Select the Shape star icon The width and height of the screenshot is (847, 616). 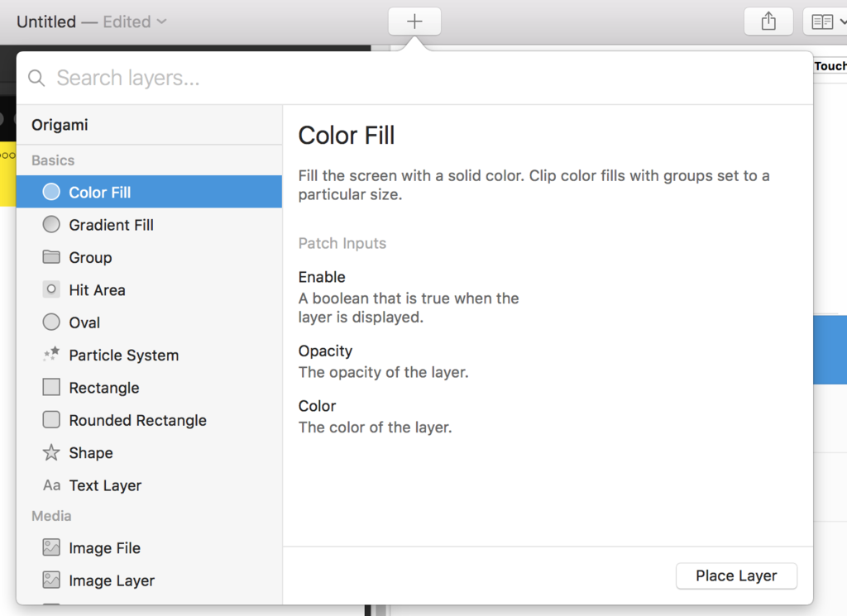pyautogui.click(x=51, y=452)
